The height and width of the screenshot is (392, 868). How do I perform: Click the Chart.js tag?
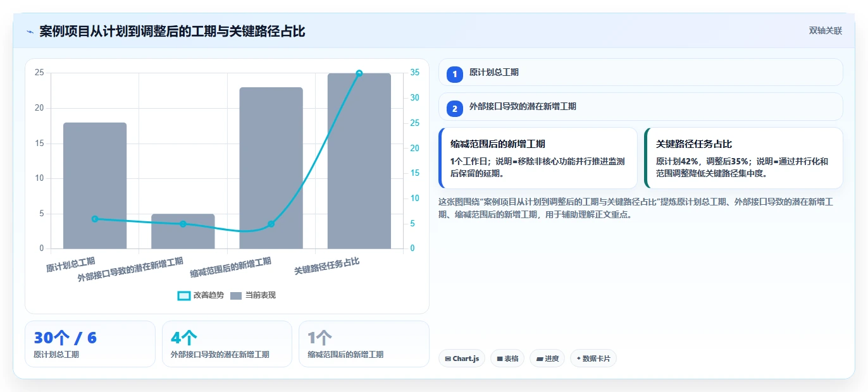coord(462,358)
